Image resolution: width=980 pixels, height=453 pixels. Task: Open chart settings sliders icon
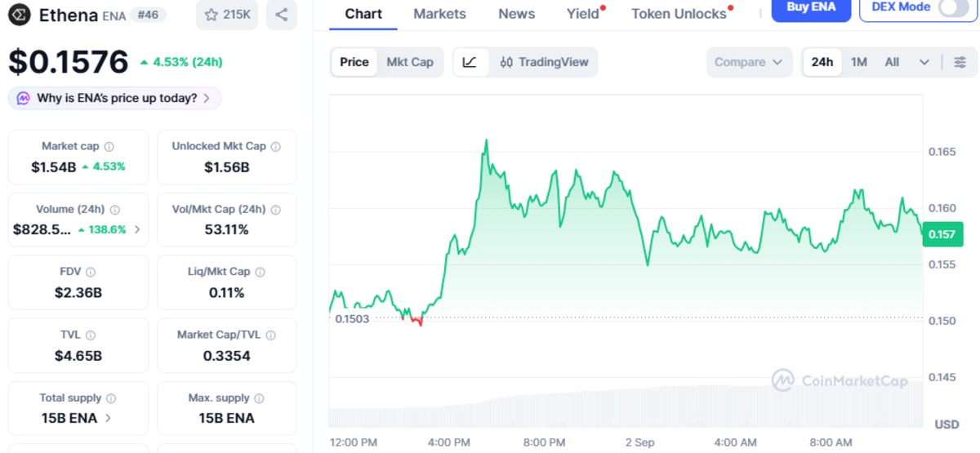(x=960, y=62)
